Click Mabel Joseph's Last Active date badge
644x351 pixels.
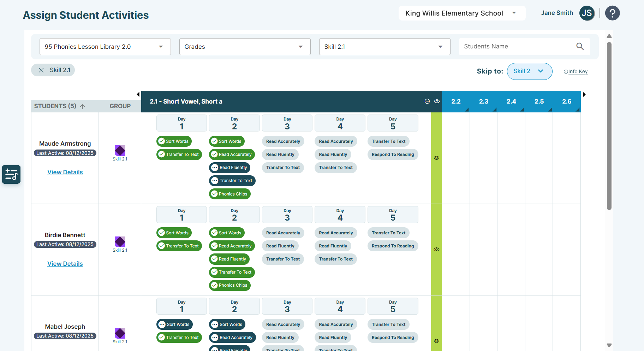[65, 336]
